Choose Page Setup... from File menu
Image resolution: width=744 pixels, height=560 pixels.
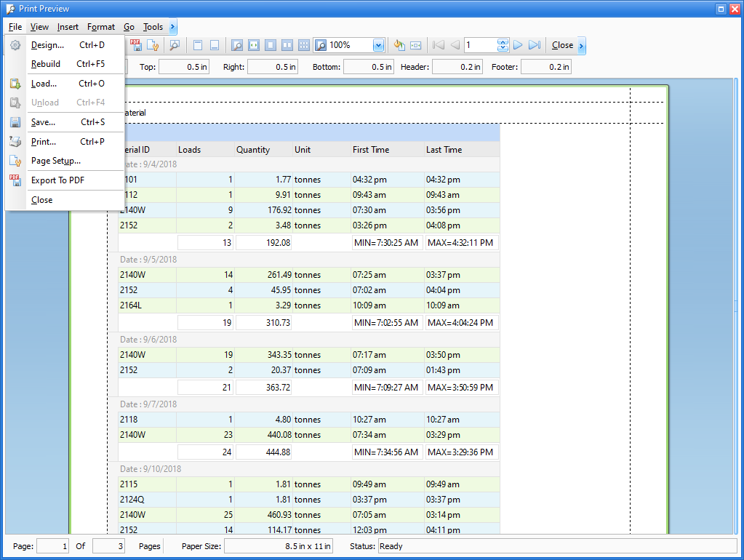coord(56,161)
